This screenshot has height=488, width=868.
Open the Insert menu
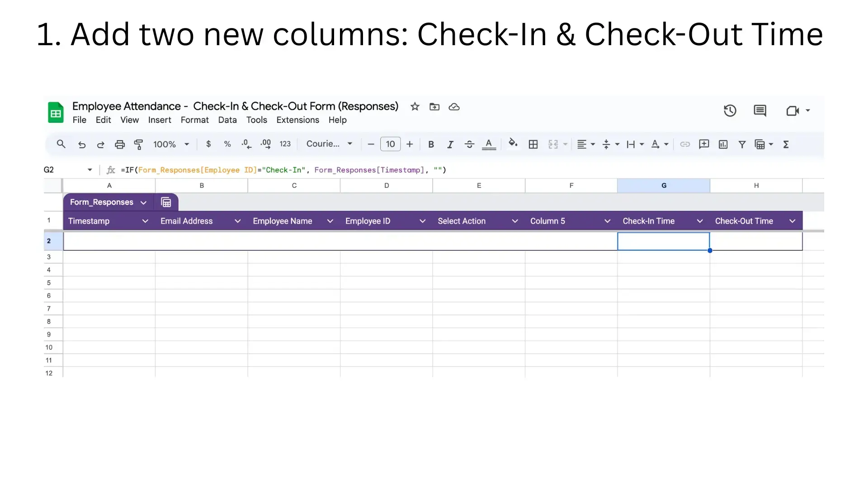tap(160, 120)
